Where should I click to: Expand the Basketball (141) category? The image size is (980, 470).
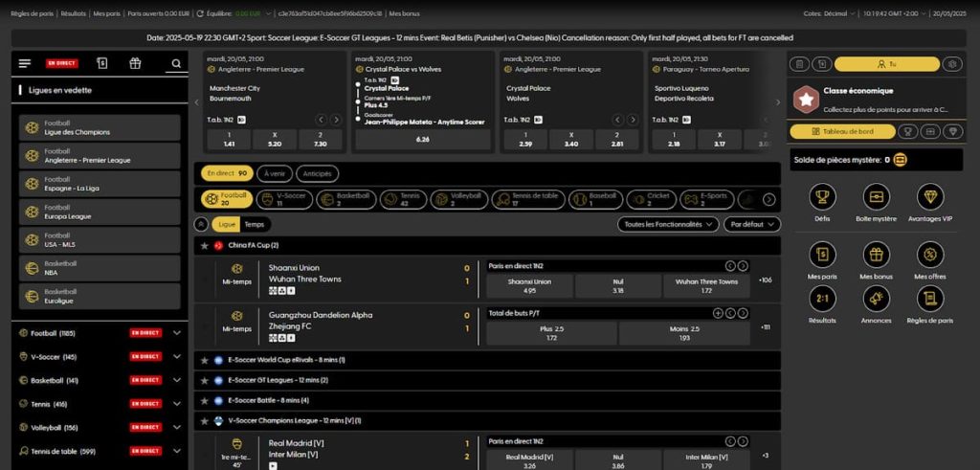pos(100,380)
